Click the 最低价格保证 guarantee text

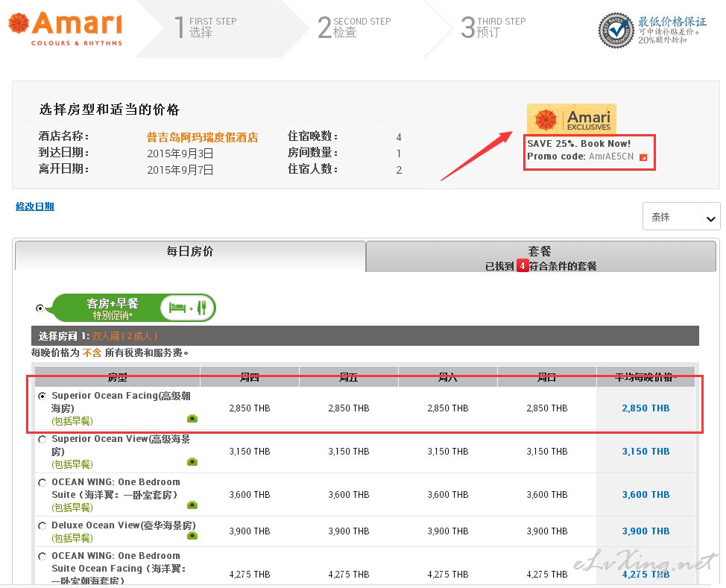coord(672,22)
